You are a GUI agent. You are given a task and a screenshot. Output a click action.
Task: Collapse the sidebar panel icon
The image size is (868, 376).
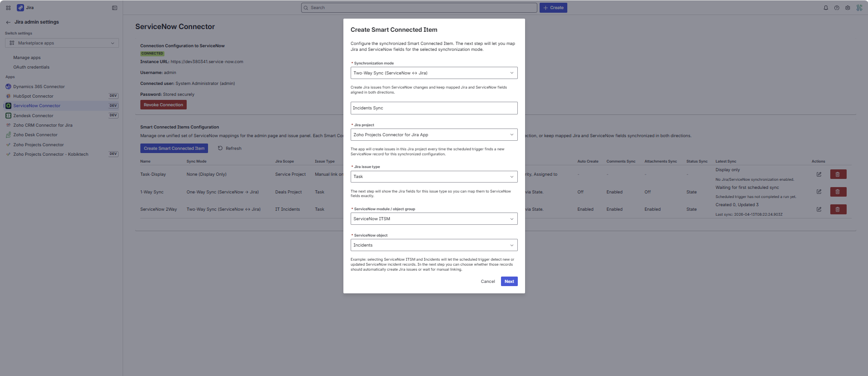(x=114, y=8)
